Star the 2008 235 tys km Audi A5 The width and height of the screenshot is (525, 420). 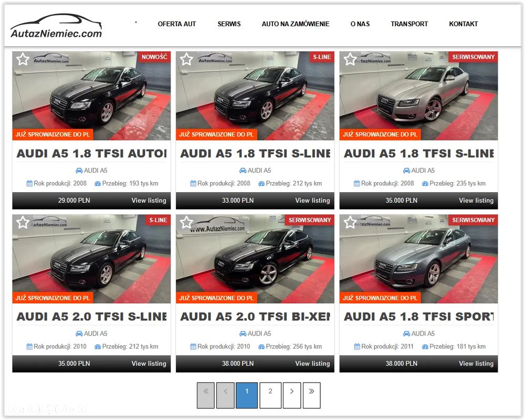pos(350,59)
